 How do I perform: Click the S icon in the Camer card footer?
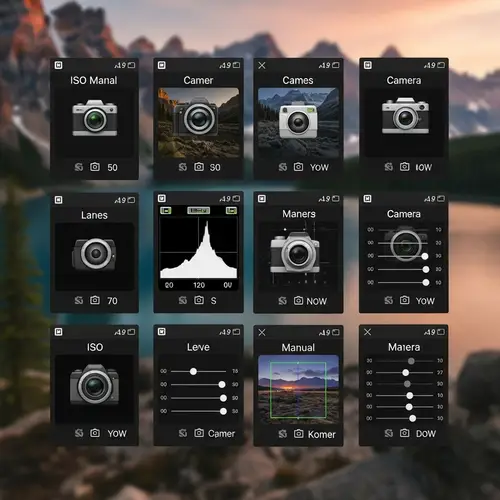pos(183,167)
